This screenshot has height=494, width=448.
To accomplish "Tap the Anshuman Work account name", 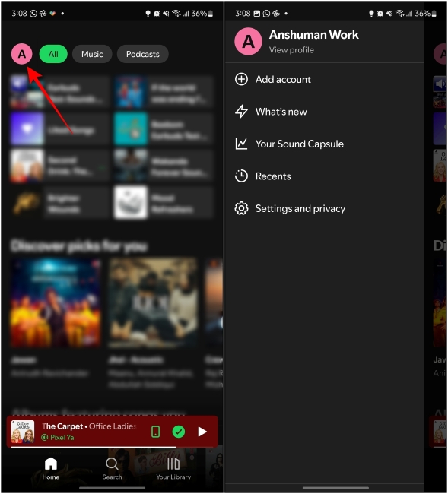I will pyautogui.click(x=313, y=35).
